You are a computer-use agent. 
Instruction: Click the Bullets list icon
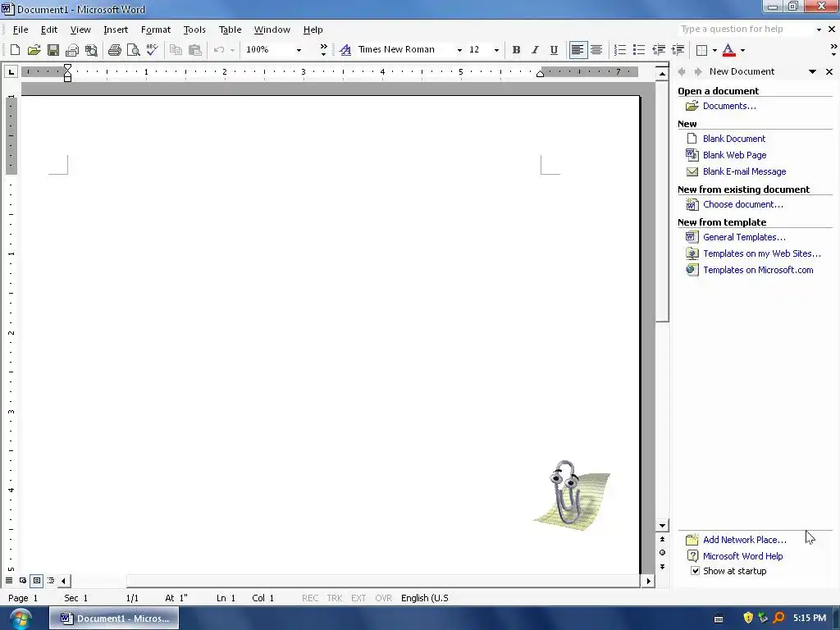(638, 50)
